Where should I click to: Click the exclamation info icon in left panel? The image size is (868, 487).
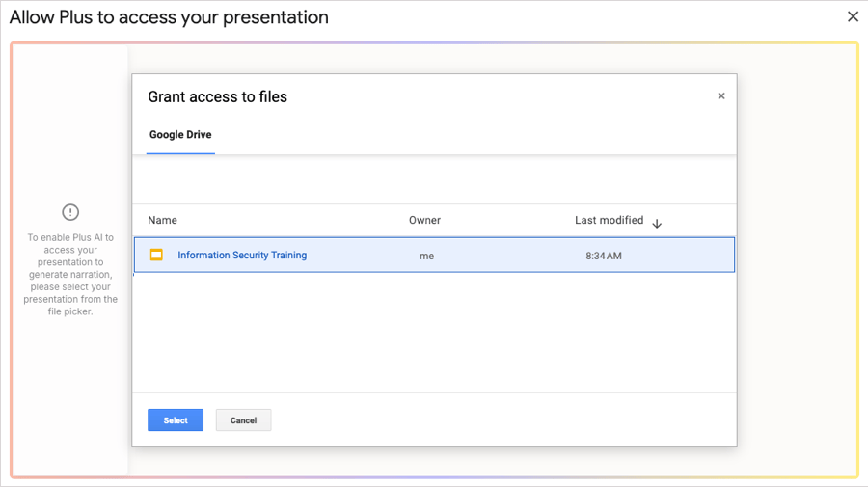70,212
